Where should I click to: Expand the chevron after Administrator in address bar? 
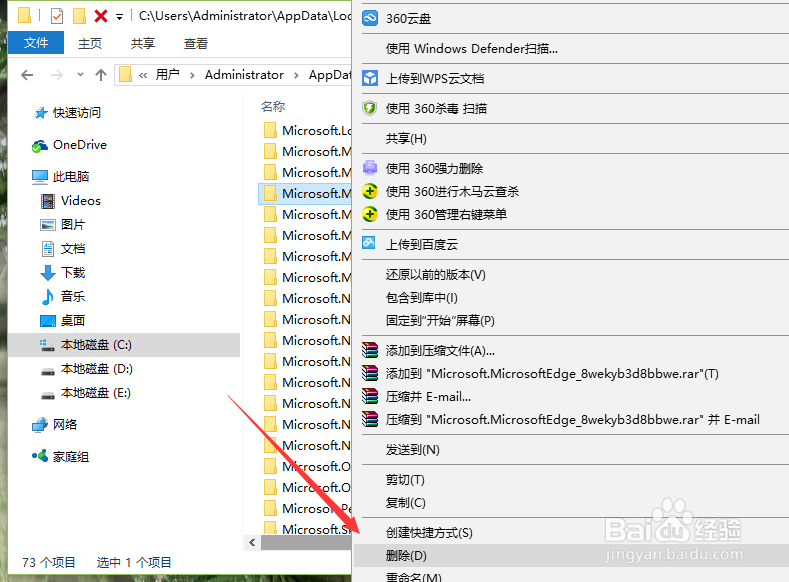tap(296, 75)
